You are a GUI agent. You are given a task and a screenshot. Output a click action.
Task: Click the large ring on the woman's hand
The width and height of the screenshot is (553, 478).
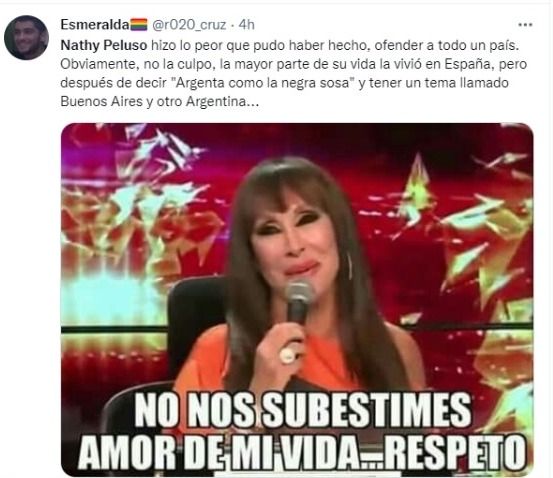coord(288,355)
